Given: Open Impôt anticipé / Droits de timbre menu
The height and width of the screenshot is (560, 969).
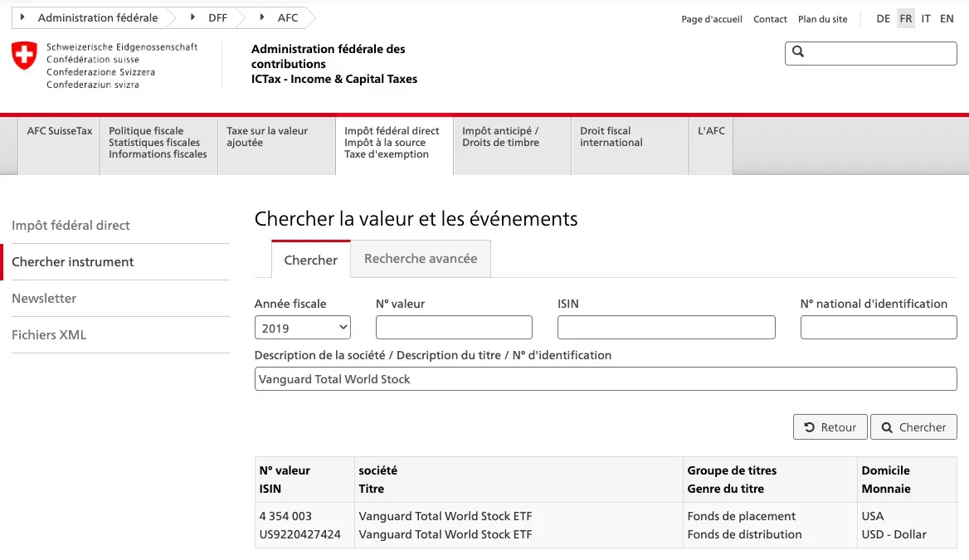Looking at the screenshot, I should [513, 146].
